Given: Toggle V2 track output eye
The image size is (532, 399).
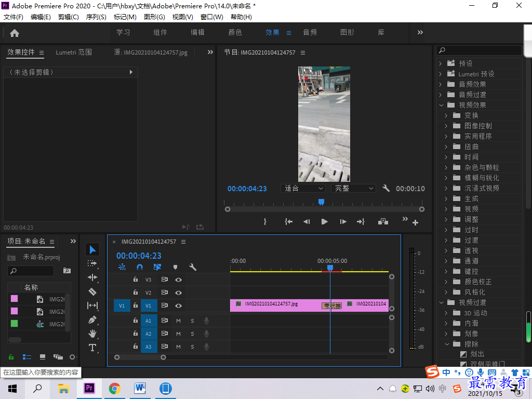Looking at the screenshot, I should click(179, 292).
